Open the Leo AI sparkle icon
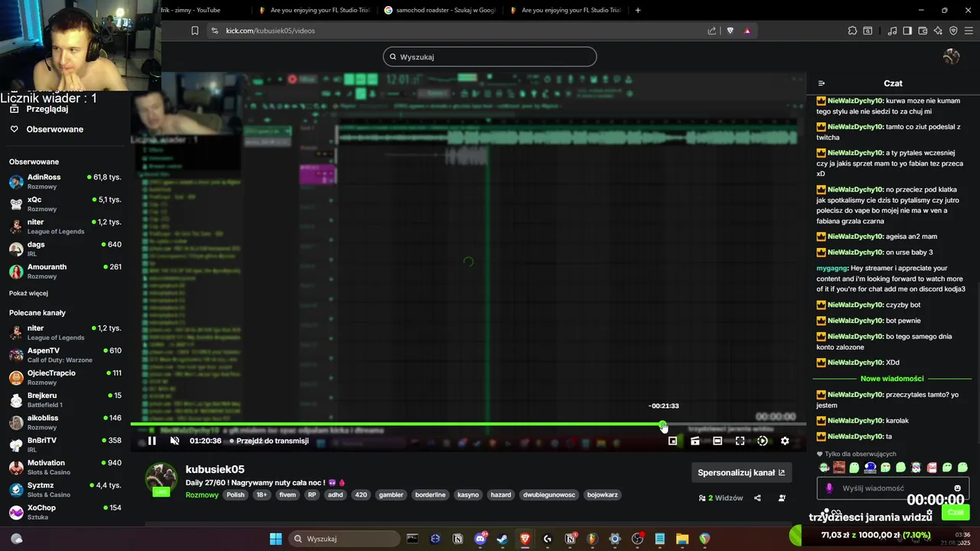The height and width of the screenshot is (551, 980). (x=938, y=31)
